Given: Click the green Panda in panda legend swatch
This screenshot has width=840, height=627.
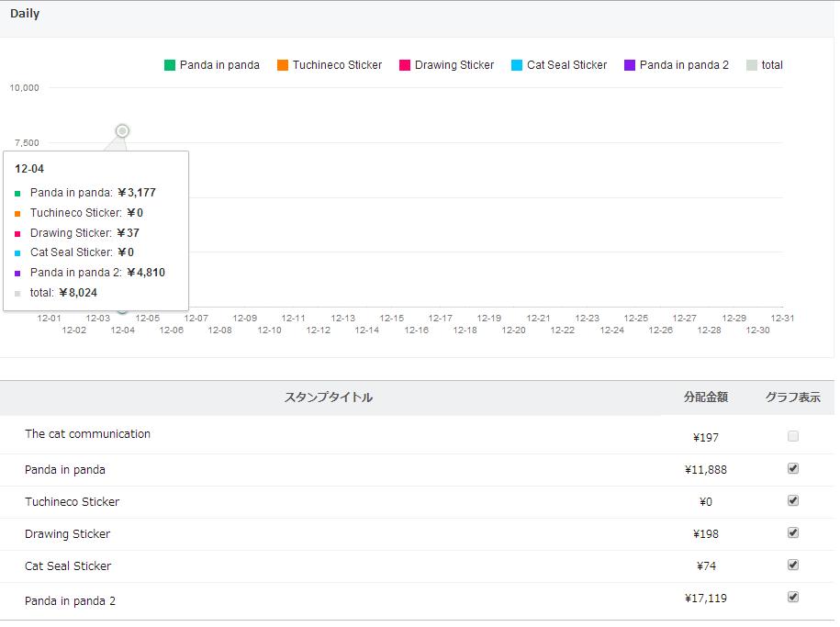Looking at the screenshot, I should [170, 65].
